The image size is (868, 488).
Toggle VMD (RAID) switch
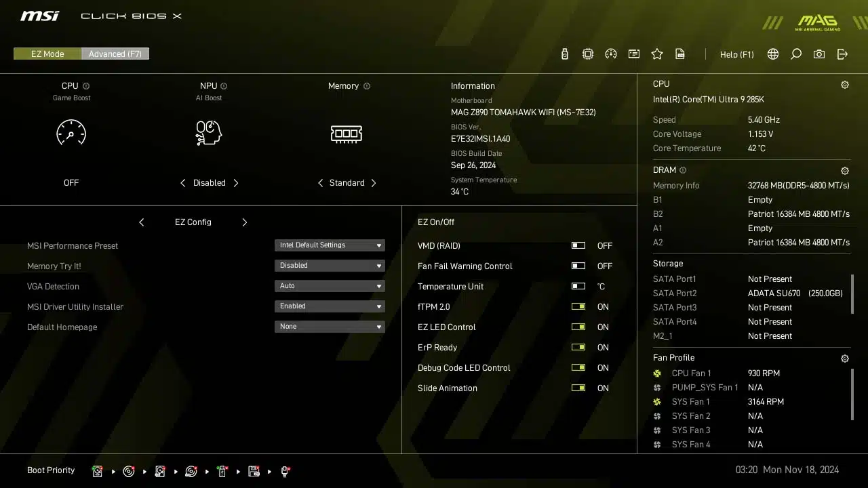point(578,246)
